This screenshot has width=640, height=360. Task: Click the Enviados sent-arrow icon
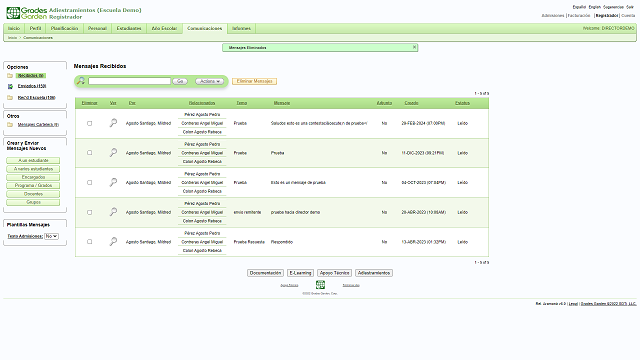(10, 86)
